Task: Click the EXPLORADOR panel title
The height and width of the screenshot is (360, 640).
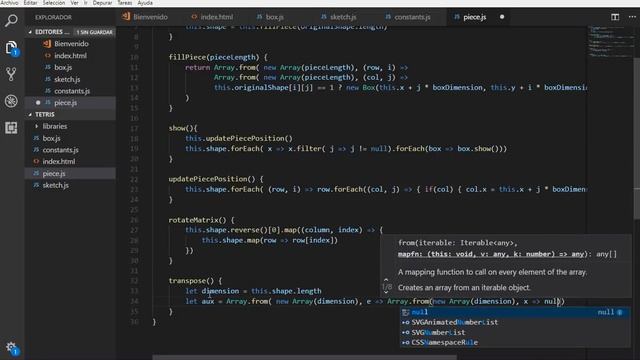Action: (53, 17)
